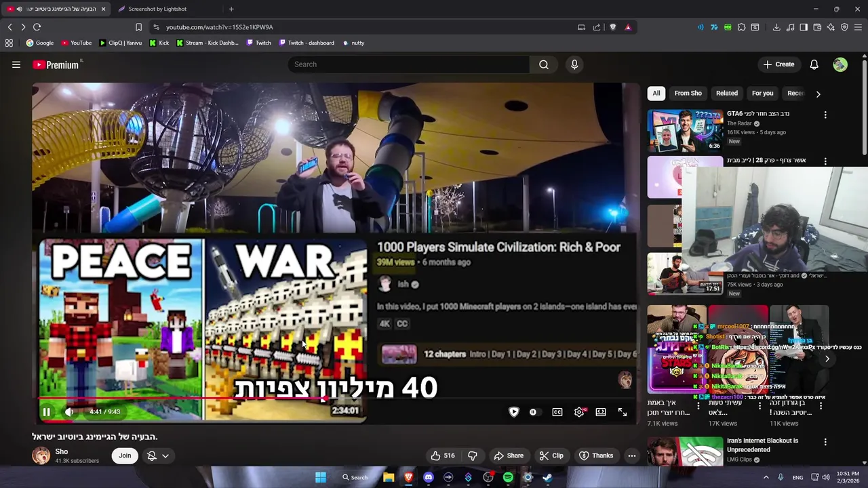Join the Sho channel membership
The image size is (868, 488).
pos(125,455)
